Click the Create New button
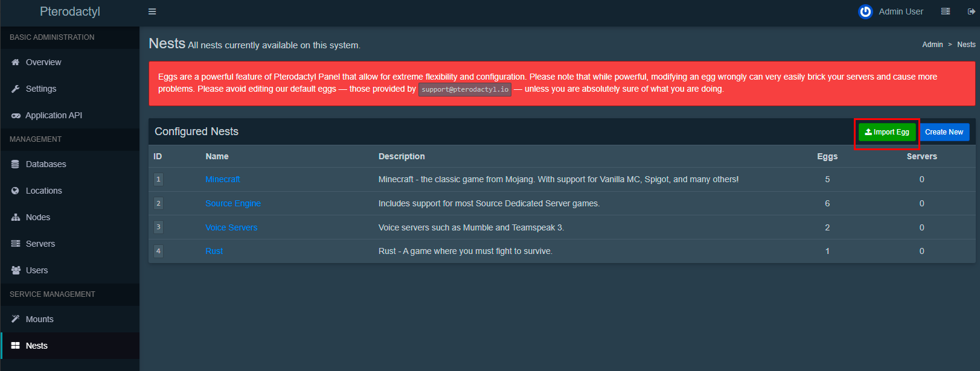Screen dimensions: 980x371 point(944,132)
